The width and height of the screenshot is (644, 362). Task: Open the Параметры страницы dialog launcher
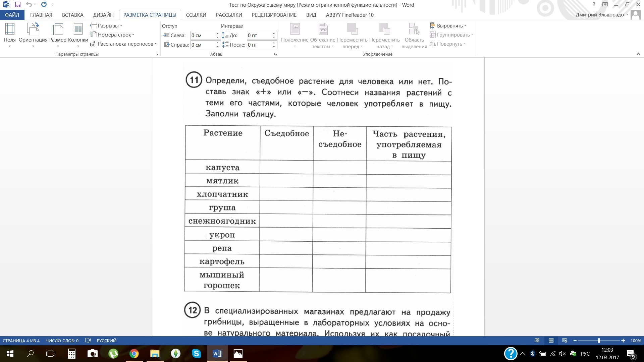[x=157, y=54]
